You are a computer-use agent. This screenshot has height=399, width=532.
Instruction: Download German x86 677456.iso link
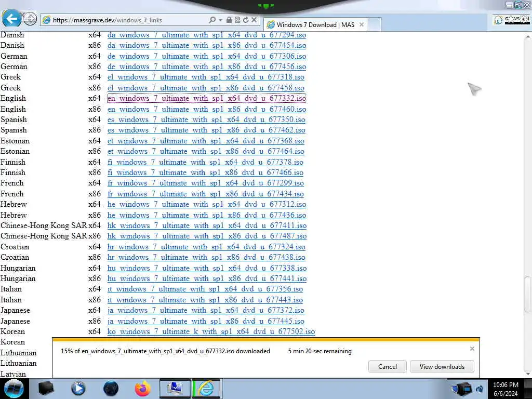[x=207, y=66]
